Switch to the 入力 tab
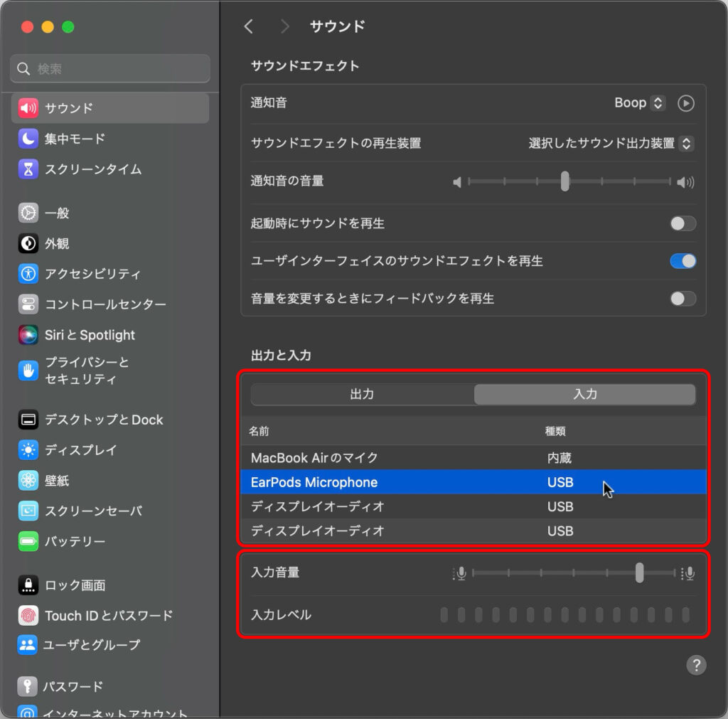 click(x=585, y=394)
